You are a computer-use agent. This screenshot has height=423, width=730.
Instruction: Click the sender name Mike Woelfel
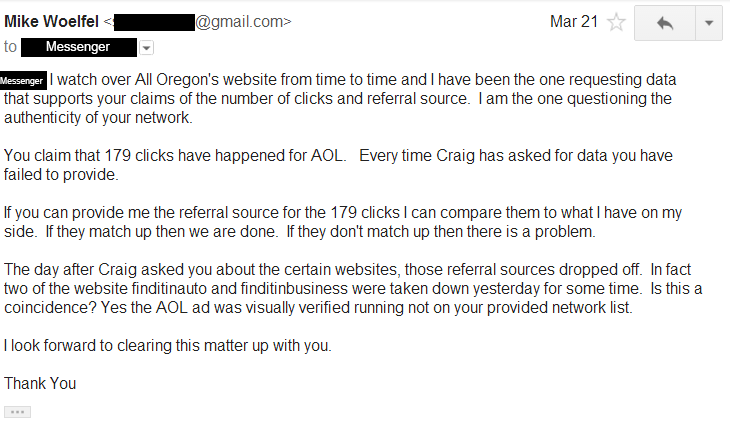[x=51, y=21]
